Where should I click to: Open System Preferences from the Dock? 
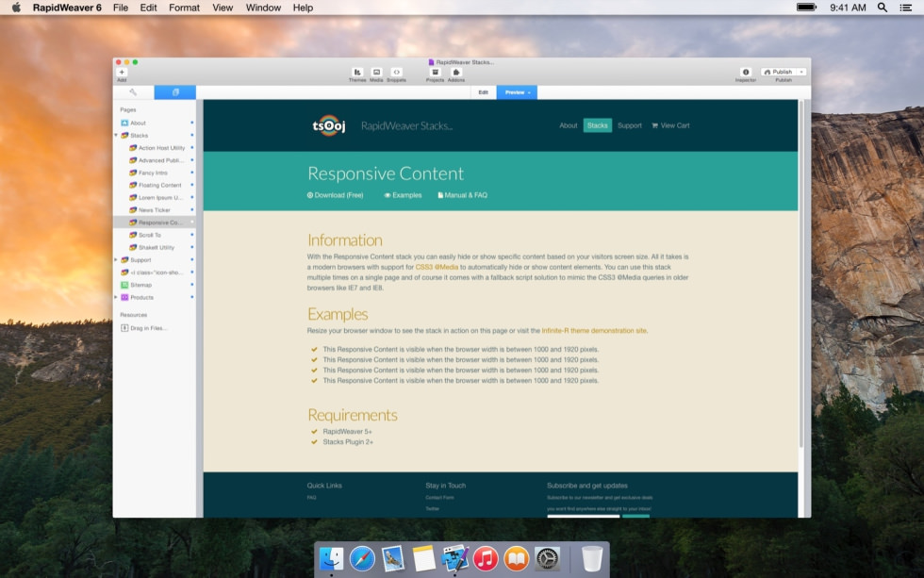tap(547, 558)
